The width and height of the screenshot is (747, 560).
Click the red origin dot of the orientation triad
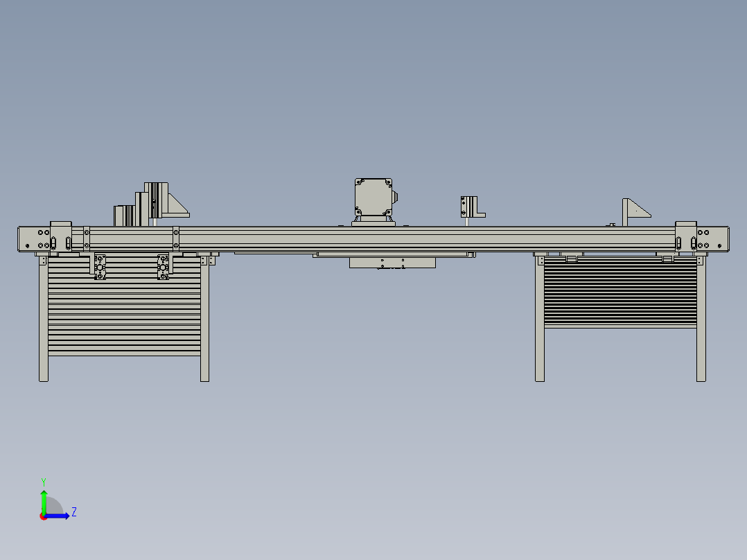coord(44,516)
